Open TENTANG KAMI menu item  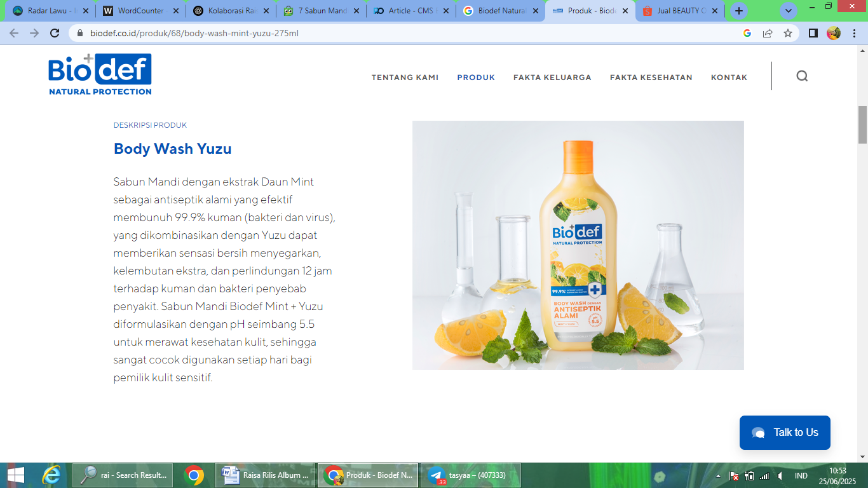click(x=405, y=78)
